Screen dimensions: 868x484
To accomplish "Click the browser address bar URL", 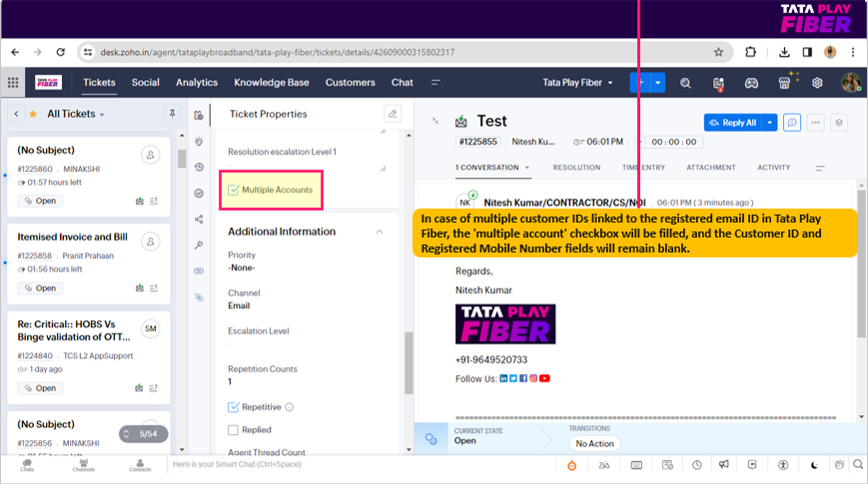I will tap(278, 52).
